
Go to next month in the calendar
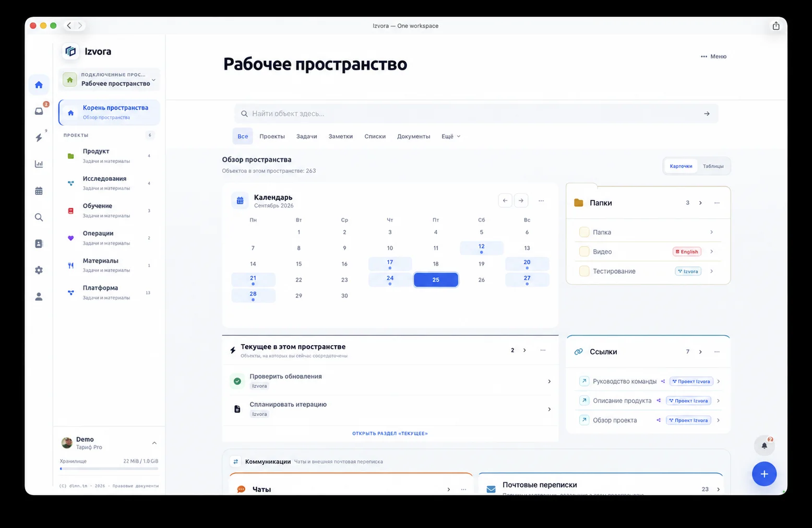click(x=521, y=201)
